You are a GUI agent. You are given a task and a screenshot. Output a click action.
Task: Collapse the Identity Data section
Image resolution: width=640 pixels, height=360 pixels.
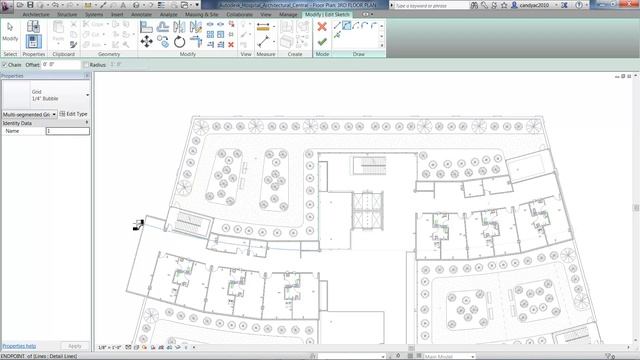point(87,123)
